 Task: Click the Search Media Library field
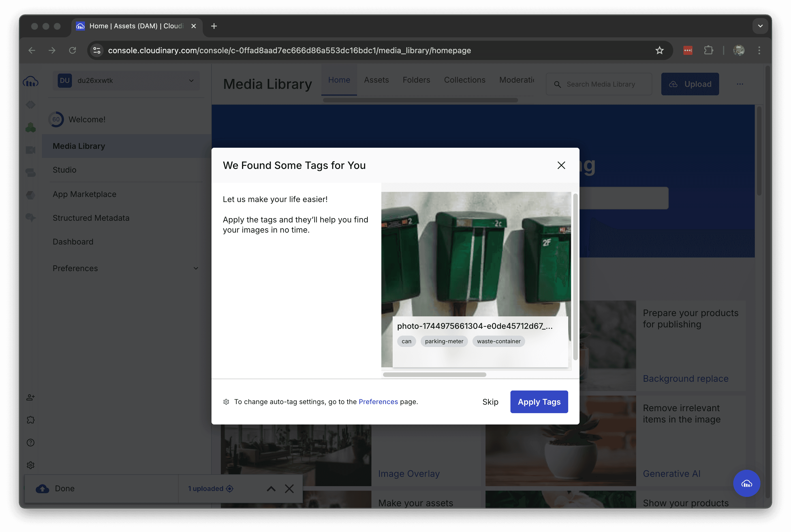pyautogui.click(x=601, y=84)
